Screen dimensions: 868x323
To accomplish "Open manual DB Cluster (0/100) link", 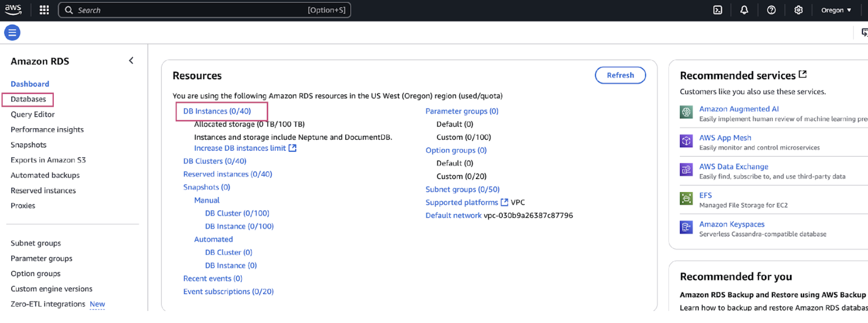I will pos(237,213).
